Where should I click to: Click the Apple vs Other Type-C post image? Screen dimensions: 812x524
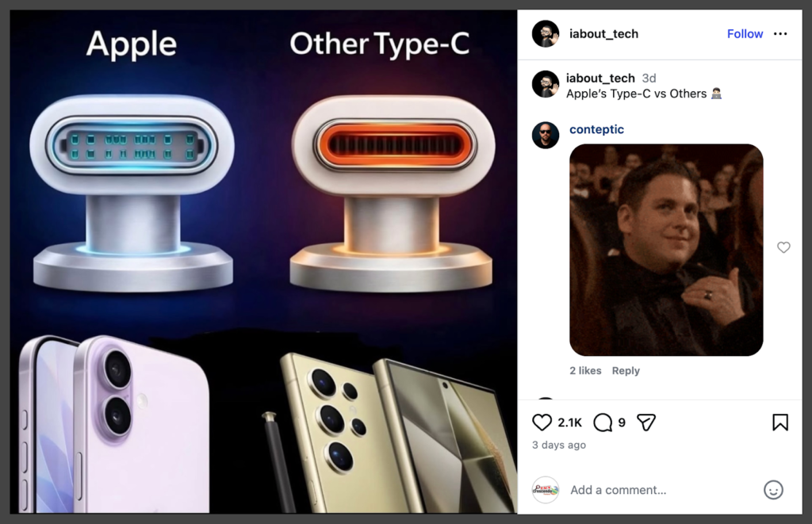point(263,262)
